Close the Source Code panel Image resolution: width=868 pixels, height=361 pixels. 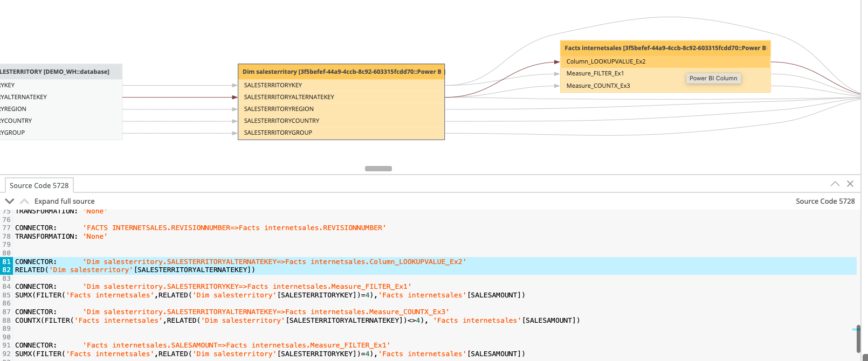pyautogui.click(x=850, y=184)
